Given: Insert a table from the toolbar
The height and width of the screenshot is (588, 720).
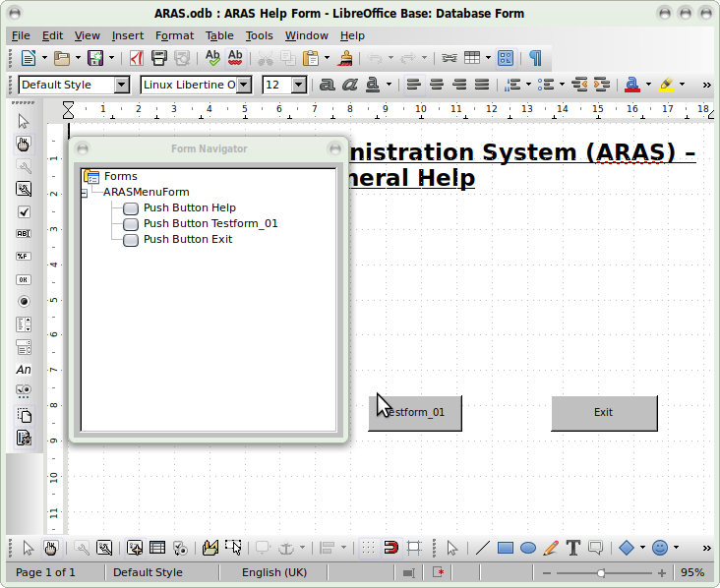Looking at the screenshot, I should (472, 58).
